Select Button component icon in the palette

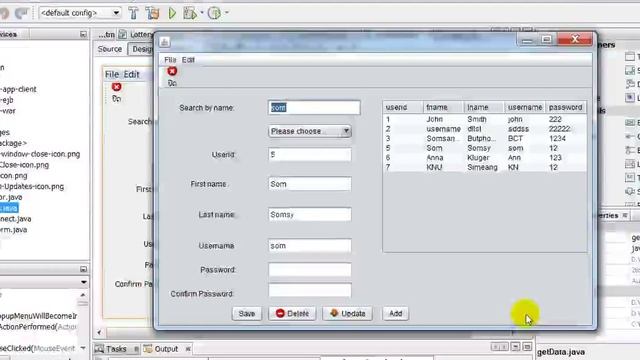[630, 122]
